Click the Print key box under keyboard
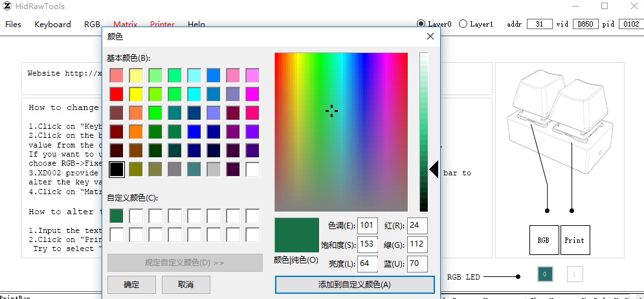 574,239
